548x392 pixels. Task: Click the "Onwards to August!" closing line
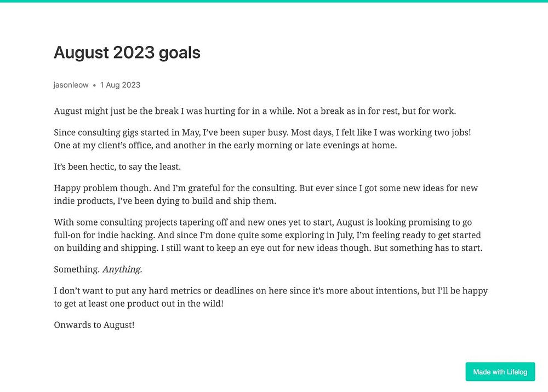[94, 325]
